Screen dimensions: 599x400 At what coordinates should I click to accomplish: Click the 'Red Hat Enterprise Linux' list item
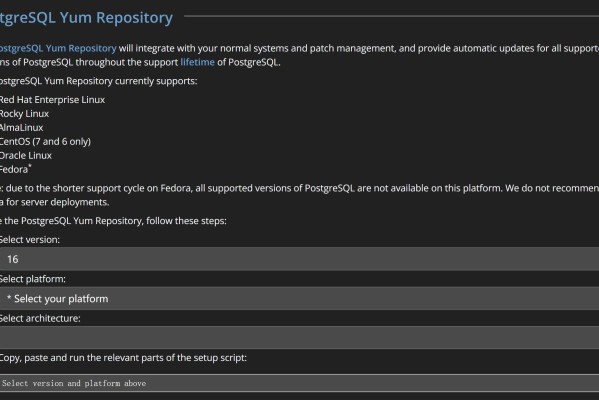point(52,100)
